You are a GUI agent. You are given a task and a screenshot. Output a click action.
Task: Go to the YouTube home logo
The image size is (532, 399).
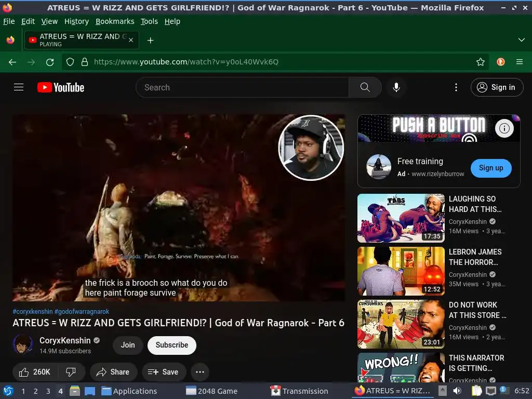click(x=61, y=87)
